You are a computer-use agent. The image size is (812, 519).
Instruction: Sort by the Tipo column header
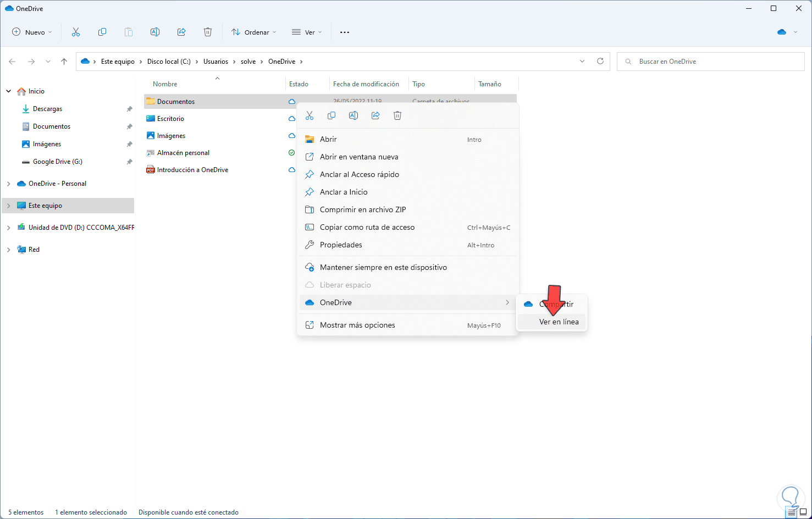pyautogui.click(x=419, y=84)
